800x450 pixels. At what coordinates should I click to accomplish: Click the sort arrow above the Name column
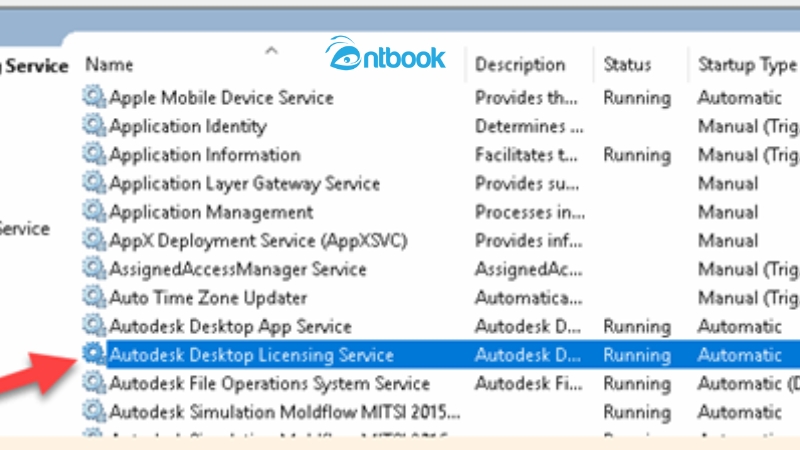(x=271, y=51)
